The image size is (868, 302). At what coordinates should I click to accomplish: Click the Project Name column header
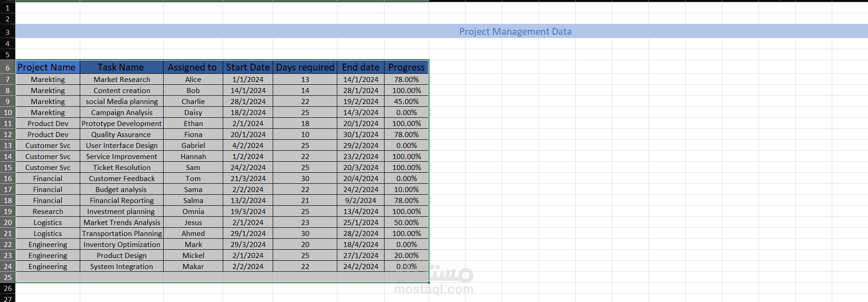pyautogui.click(x=48, y=67)
